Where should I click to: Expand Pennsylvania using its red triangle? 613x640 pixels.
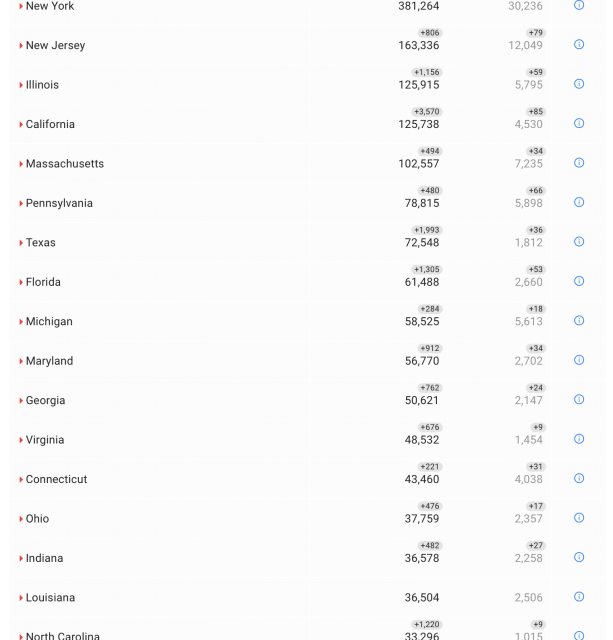(21, 204)
